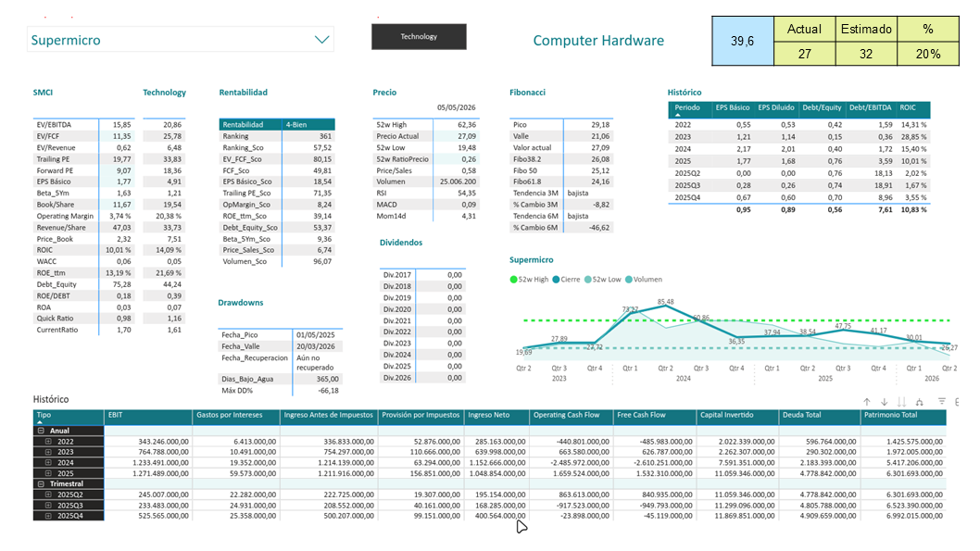The height and width of the screenshot is (551, 980).
Task: Select the blue 39,6 score cell
Action: 743,42
